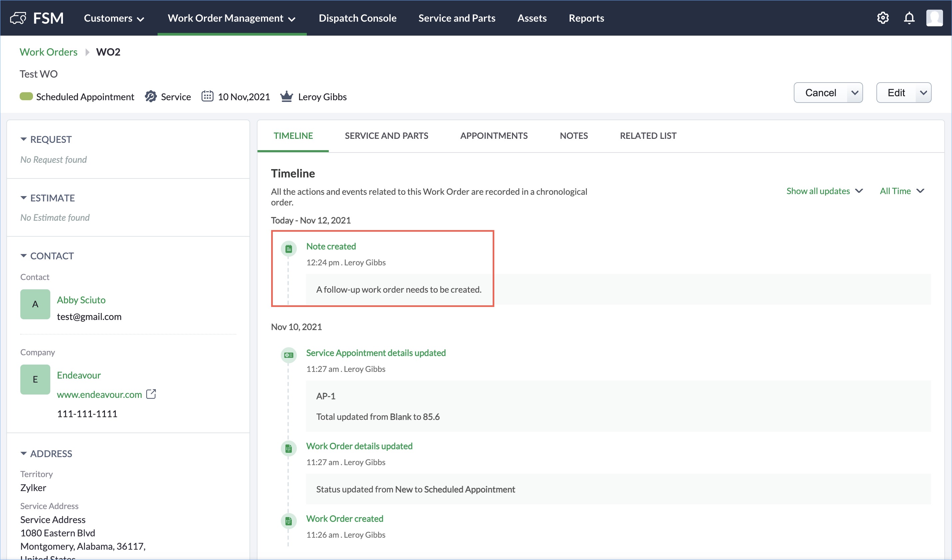Open the user profile avatar

point(934,18)
